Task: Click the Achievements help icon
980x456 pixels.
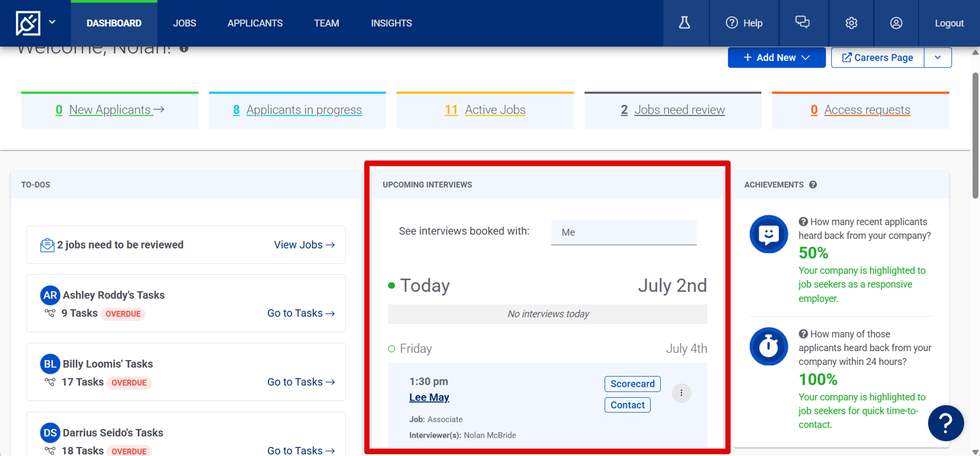Action: pos(813,185)
